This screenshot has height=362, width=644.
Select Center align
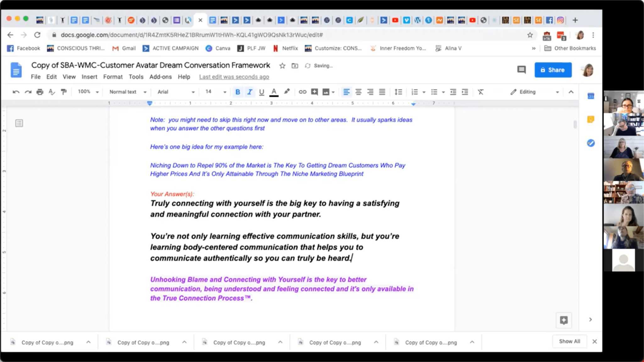(358, 92)
